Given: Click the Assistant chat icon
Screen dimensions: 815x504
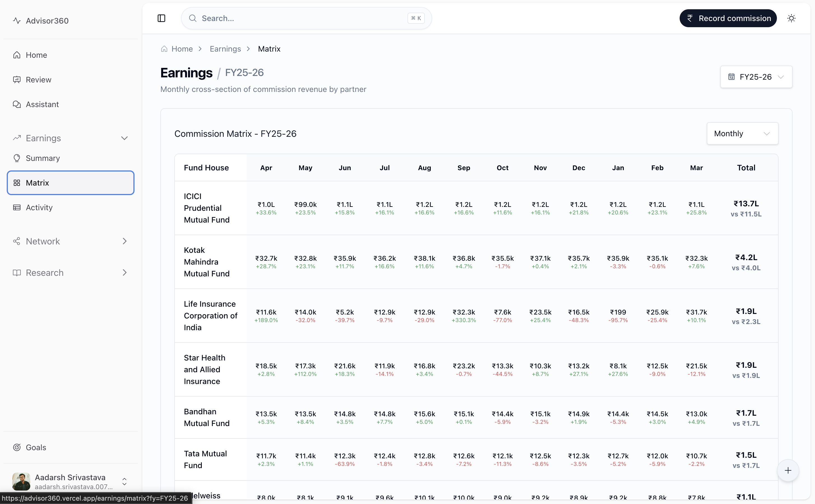Looking at the screenshot, I should (17, 104).
